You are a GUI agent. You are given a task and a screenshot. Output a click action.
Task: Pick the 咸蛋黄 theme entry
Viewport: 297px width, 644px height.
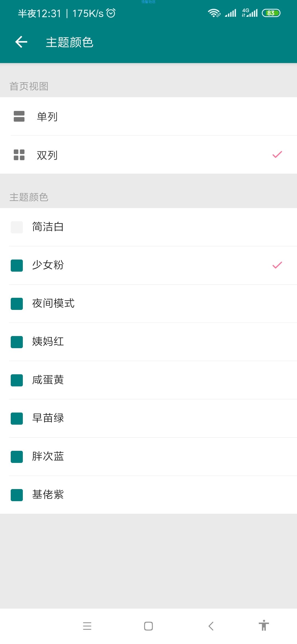tap(148, 380)
